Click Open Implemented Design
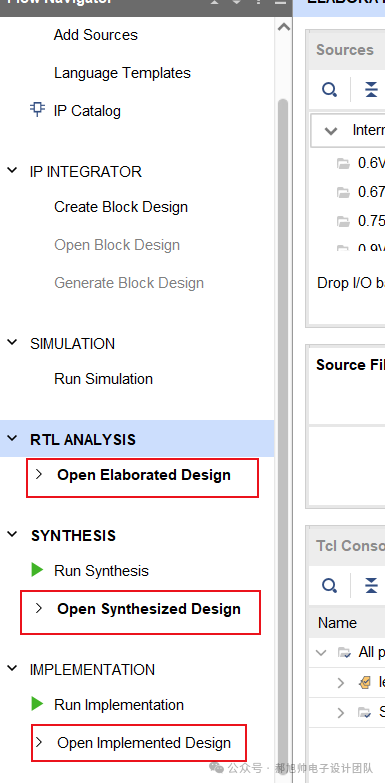The height and width of the screenshot is (783, 385). tap(144, 743)
